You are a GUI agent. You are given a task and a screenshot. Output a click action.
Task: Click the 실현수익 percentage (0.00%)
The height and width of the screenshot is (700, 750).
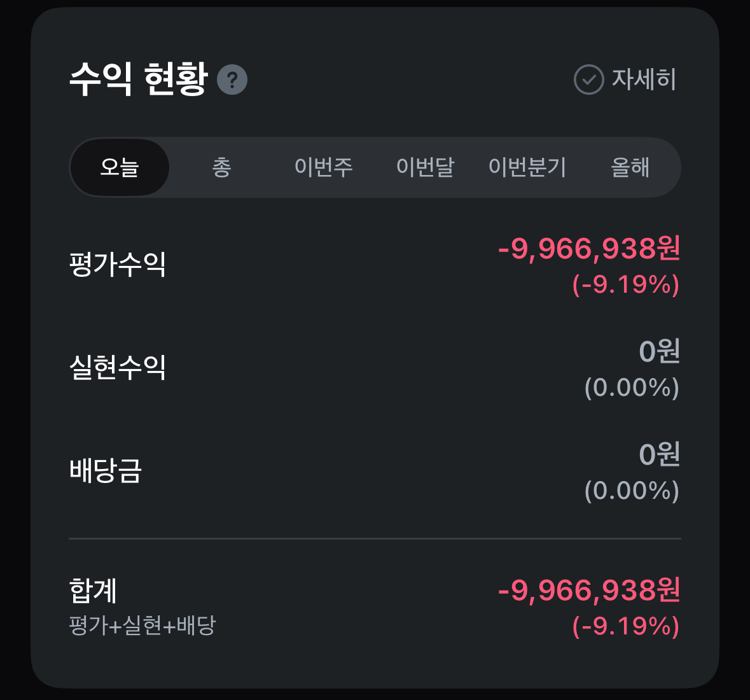pyautogui.click(x=632, y=388)
